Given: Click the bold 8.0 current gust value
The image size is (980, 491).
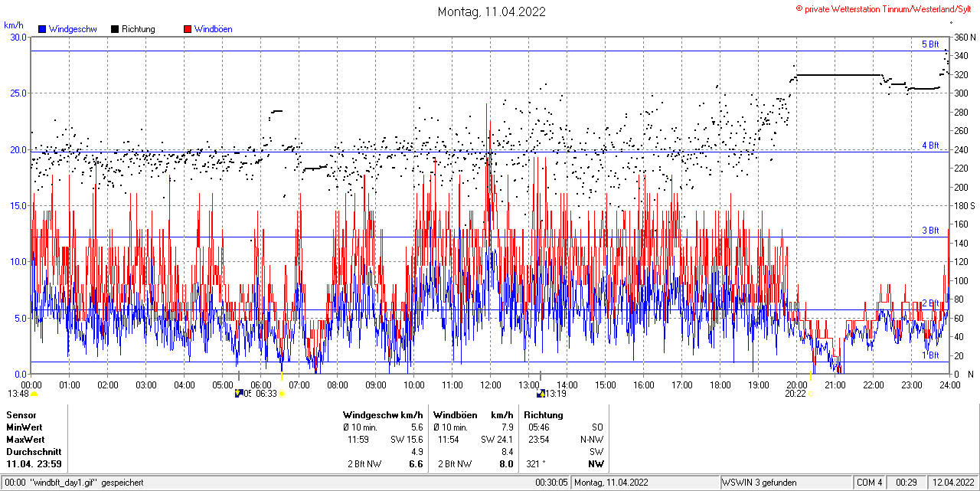Looking at the screenshot, I should click(x=506, y=464).
